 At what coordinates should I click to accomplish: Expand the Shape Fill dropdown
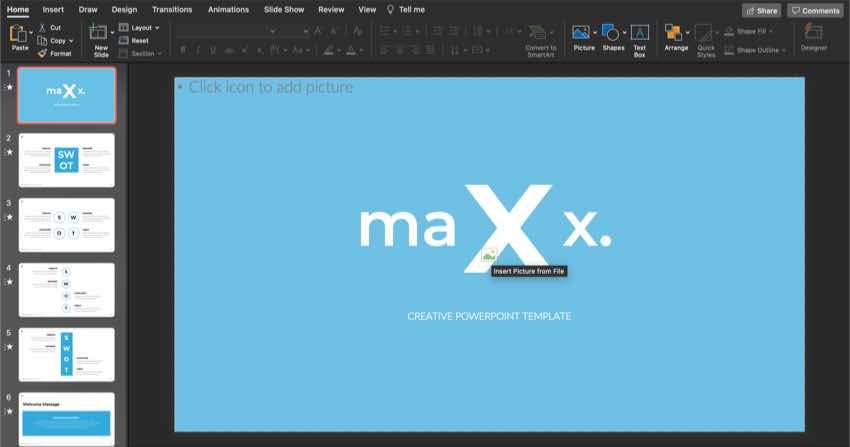tap(782, 31)
